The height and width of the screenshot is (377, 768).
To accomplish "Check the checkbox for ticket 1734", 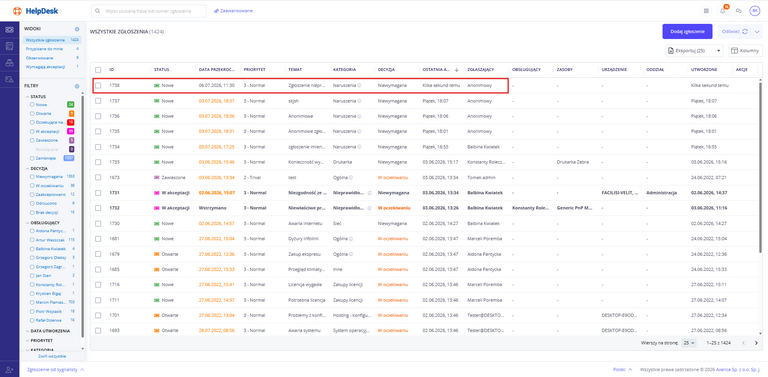I will (x=98, y=146).
